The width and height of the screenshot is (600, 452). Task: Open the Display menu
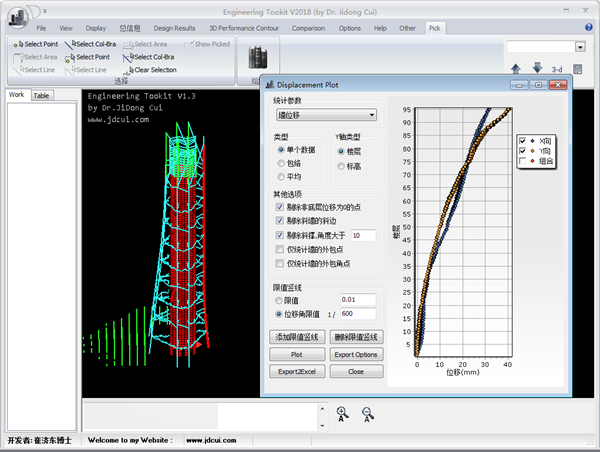[96, 28]
